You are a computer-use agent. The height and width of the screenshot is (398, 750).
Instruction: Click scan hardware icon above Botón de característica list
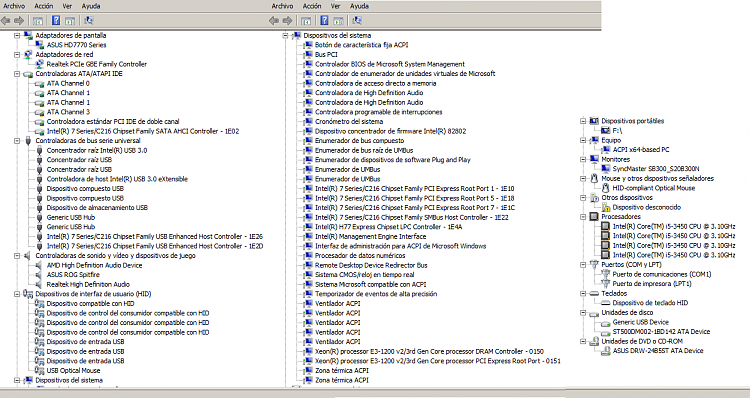357,21
